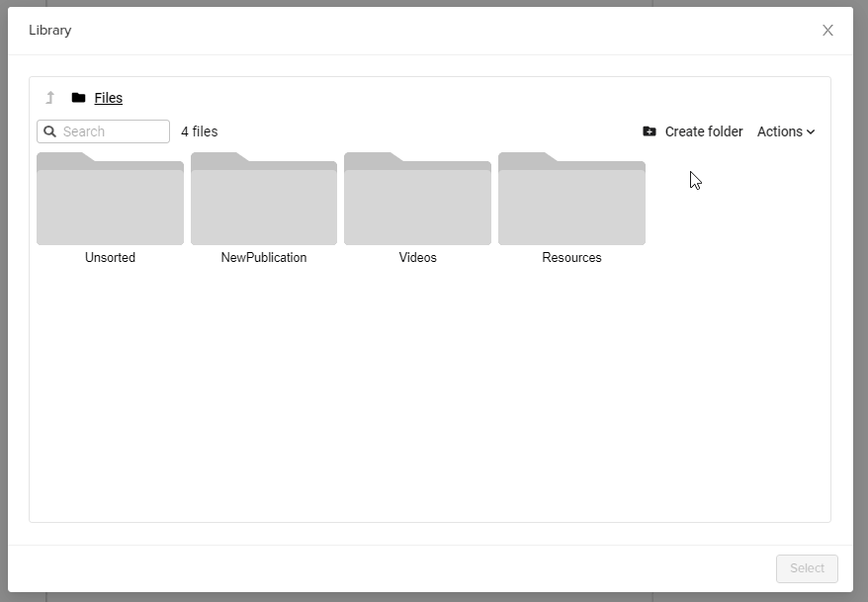Image resolution: width=868 pixels, height=602 pixels.
Task: Click the NewPublication folder name label
Action: tap(264, 258)
